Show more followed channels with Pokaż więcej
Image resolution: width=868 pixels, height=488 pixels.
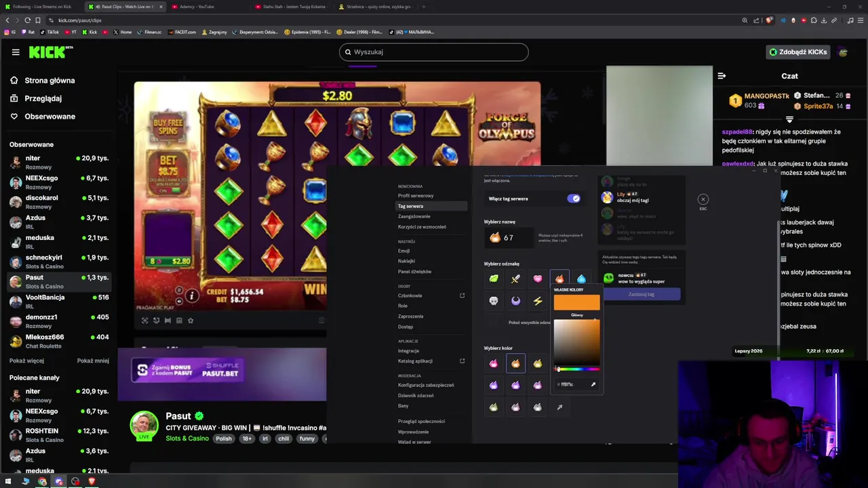pos(26,361)
